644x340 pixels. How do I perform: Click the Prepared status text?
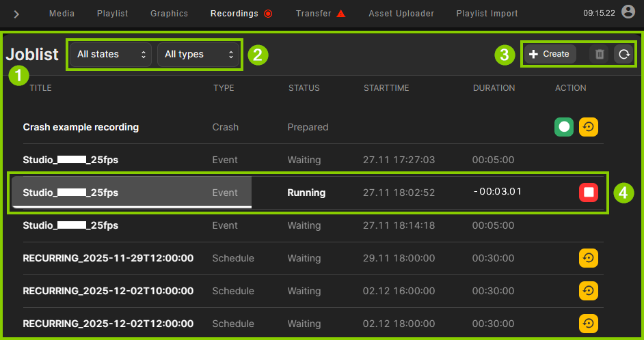(x=308, y=127)
